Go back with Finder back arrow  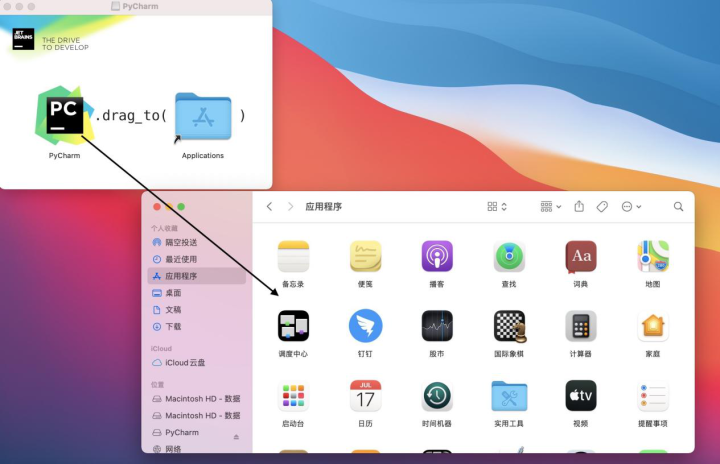pos(270,207)
